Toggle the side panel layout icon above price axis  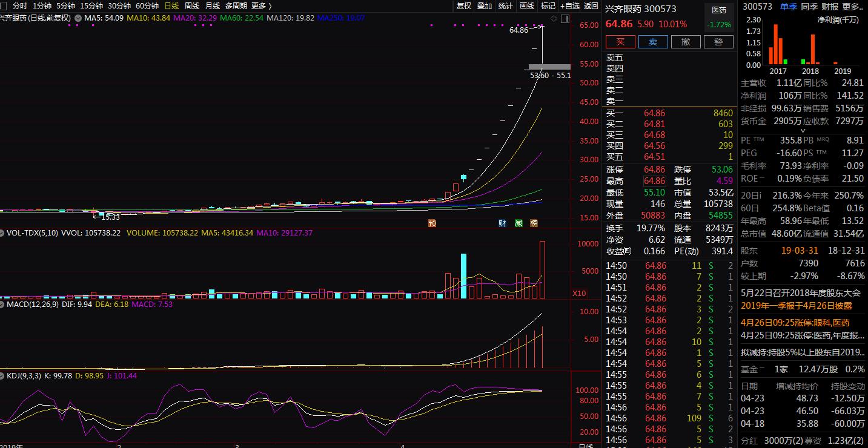click(x=564, y=18)
